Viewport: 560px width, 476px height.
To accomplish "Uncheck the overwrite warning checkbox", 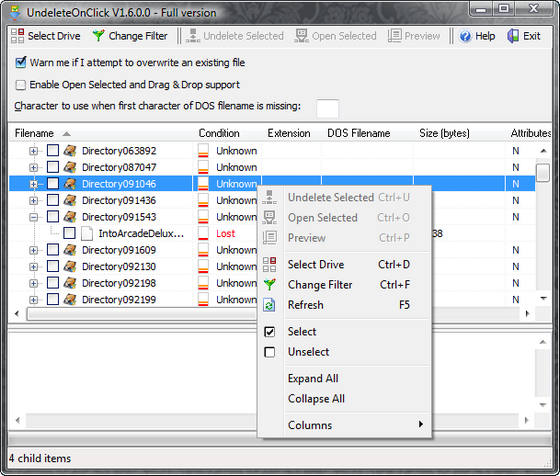I will click(21, 62).
